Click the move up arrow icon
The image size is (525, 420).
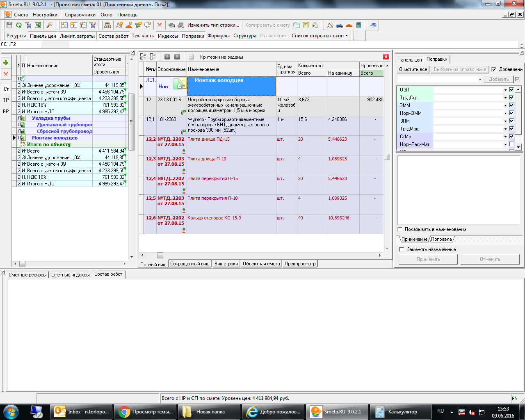click(167, 57)
